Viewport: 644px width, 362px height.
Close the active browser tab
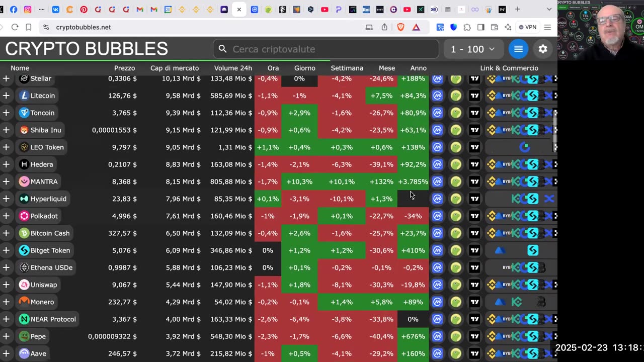pyautogui.click(x=239, y=9)
